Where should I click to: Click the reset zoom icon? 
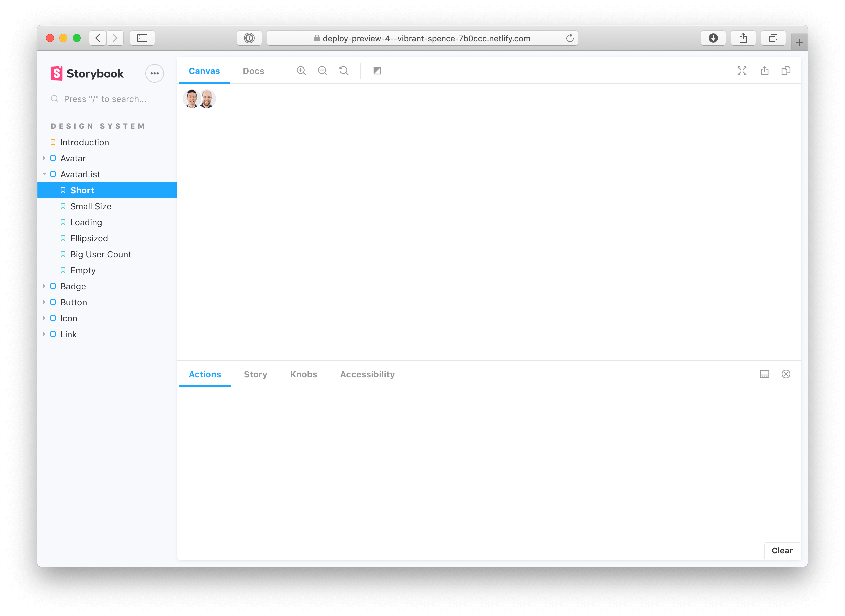tap(344, 71)
